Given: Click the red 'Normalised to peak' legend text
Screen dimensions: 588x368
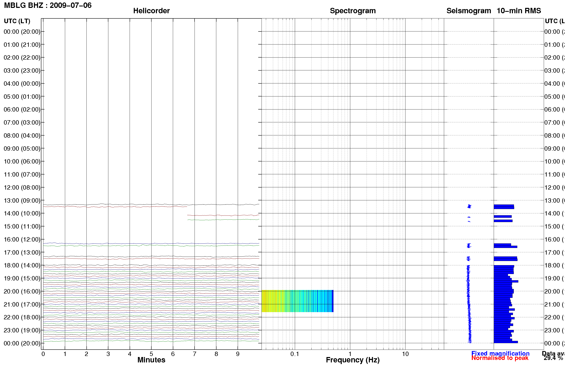Looking at the screenshot, I should (x=500, y=358).
